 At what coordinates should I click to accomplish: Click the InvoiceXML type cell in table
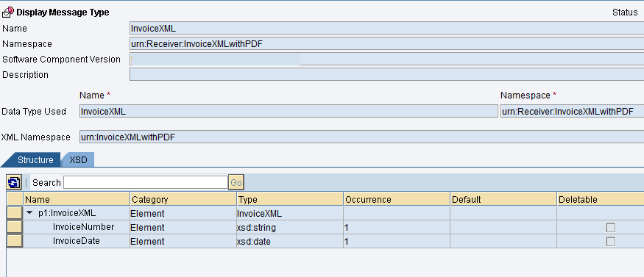coord(290,214)
